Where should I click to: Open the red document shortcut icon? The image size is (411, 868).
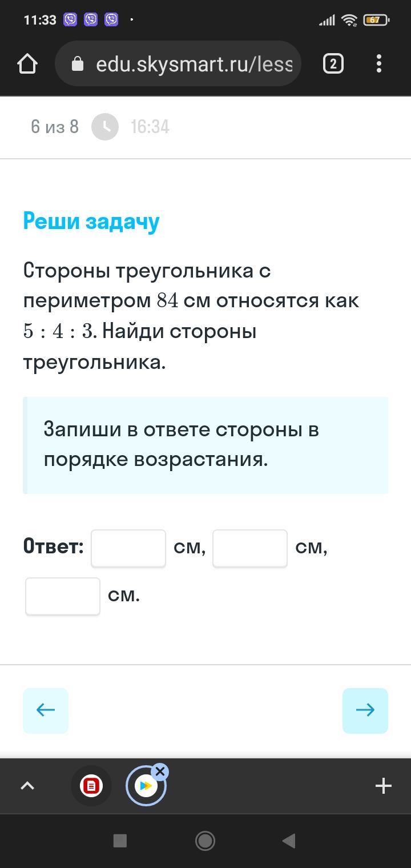(x=91, y=786)
